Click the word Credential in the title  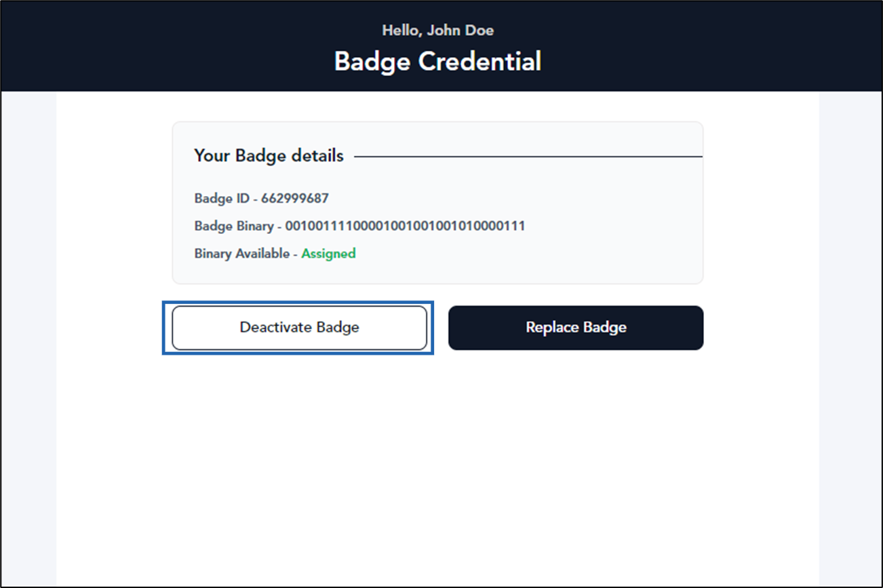pos(480,62)
